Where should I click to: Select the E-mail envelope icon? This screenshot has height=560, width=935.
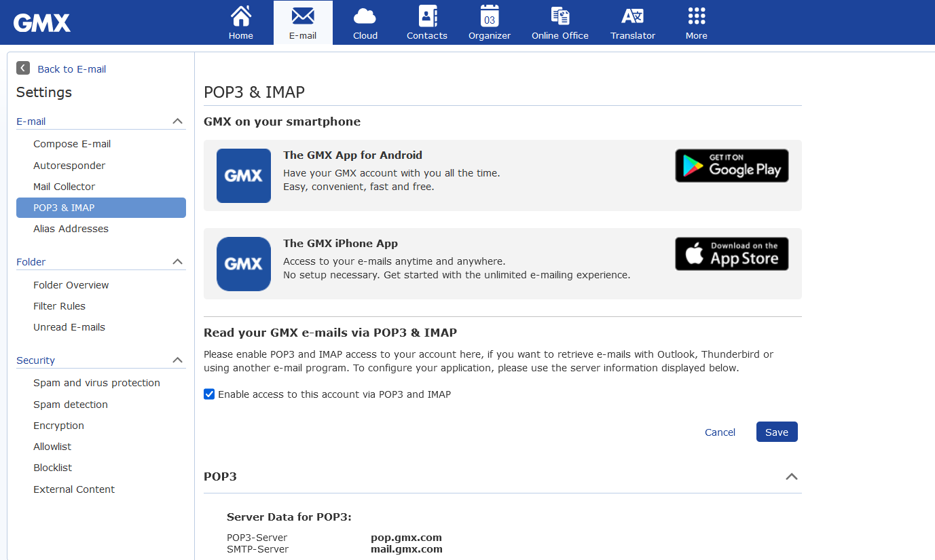click(x=303, y=15)
